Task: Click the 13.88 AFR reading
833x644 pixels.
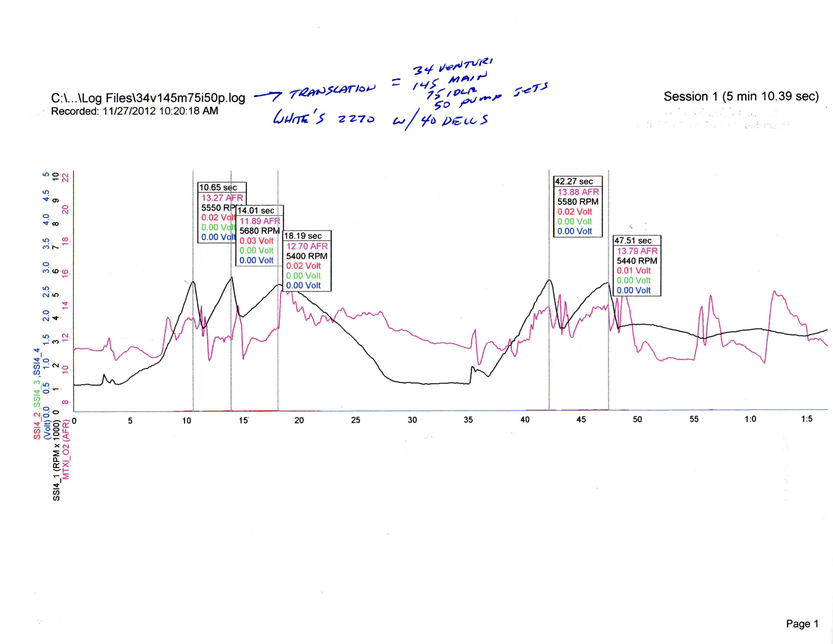Action: tap(578, 192)
